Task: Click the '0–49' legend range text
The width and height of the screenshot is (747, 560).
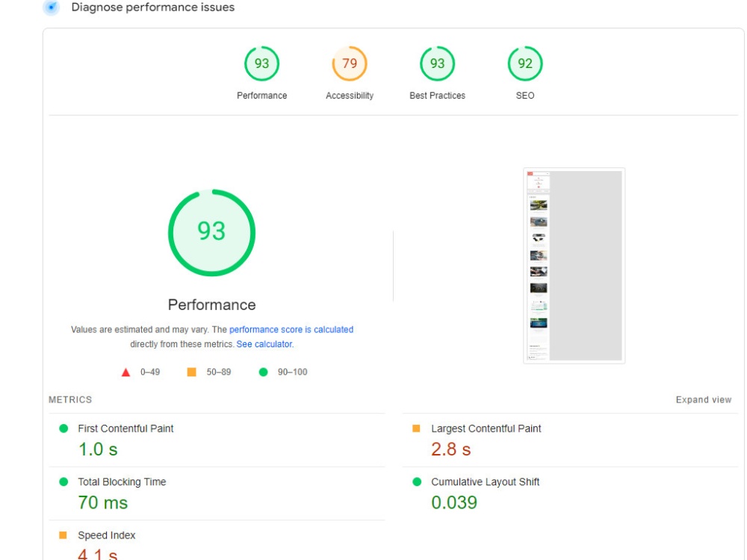Action: 150,372
